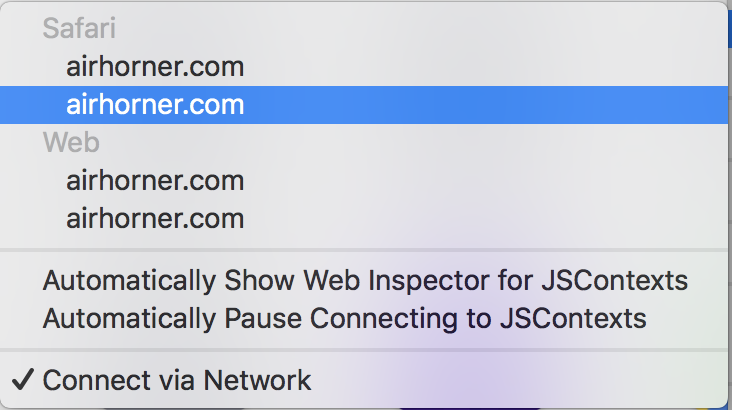732x410 pixels.
Task: Disable the Connect via Network option
Action: point(177,380)
